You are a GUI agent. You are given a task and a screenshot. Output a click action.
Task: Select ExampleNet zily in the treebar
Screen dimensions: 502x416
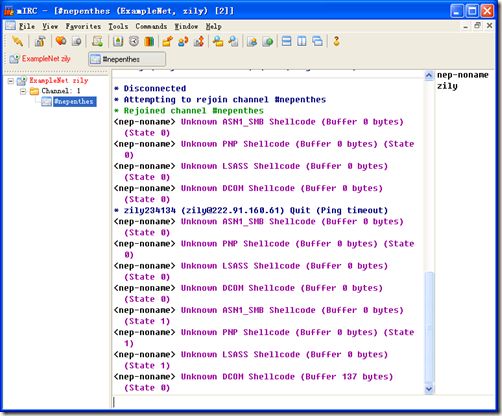tap(59, 80)
